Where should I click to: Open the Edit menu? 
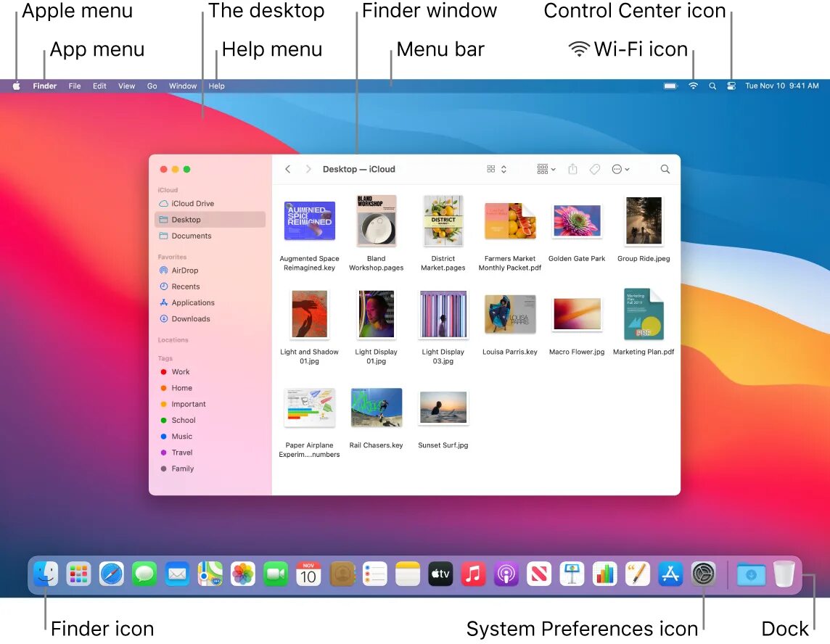tap(99, 86)
